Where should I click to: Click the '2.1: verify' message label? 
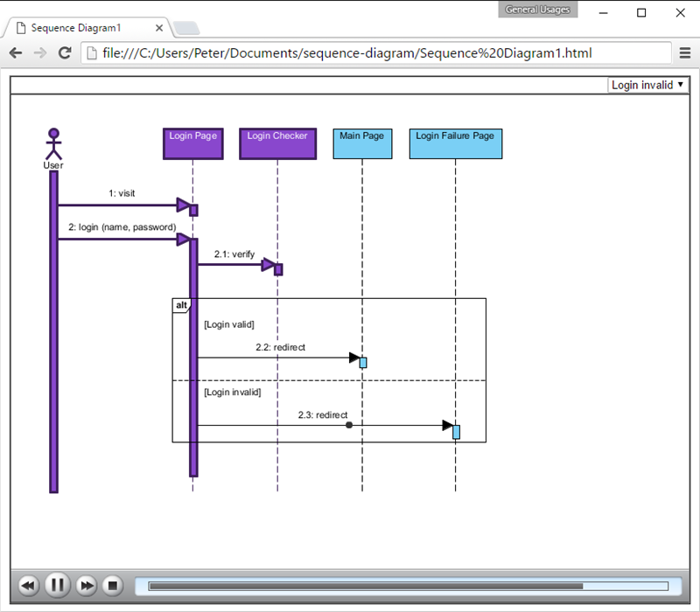pyautogui.click(x=234, y=254)
